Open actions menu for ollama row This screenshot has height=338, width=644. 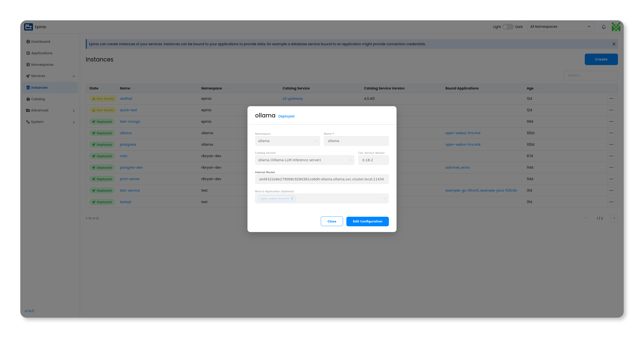pyautogui.click(x=611, y=133)
